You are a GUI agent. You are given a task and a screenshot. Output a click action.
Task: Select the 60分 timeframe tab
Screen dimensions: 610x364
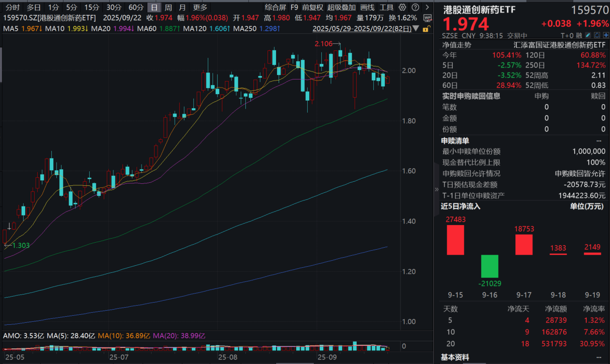click(135, 8)
